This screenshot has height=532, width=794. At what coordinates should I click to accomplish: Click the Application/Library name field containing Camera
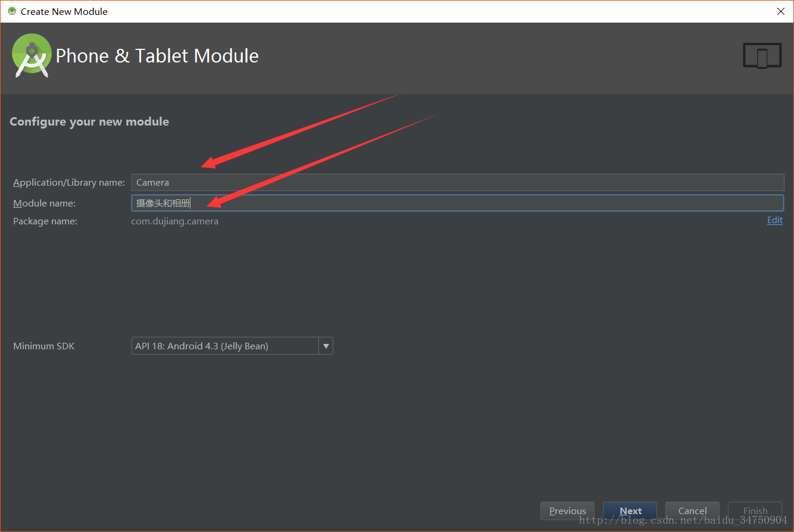click(x=458, y=182)
